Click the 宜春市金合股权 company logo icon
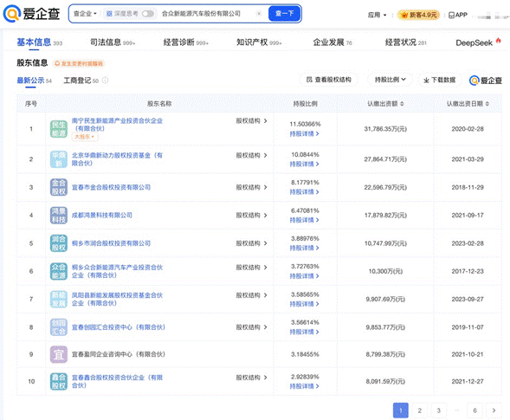 point(59,187)
